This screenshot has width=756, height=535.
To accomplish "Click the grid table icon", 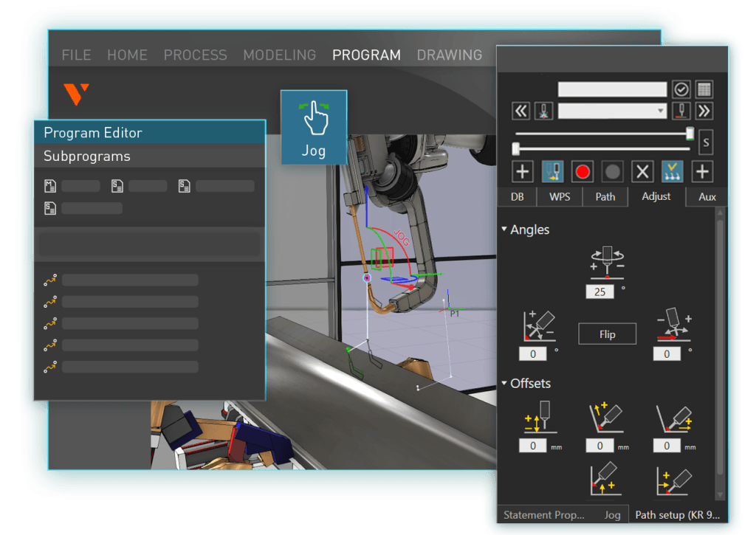I will 704,89.
